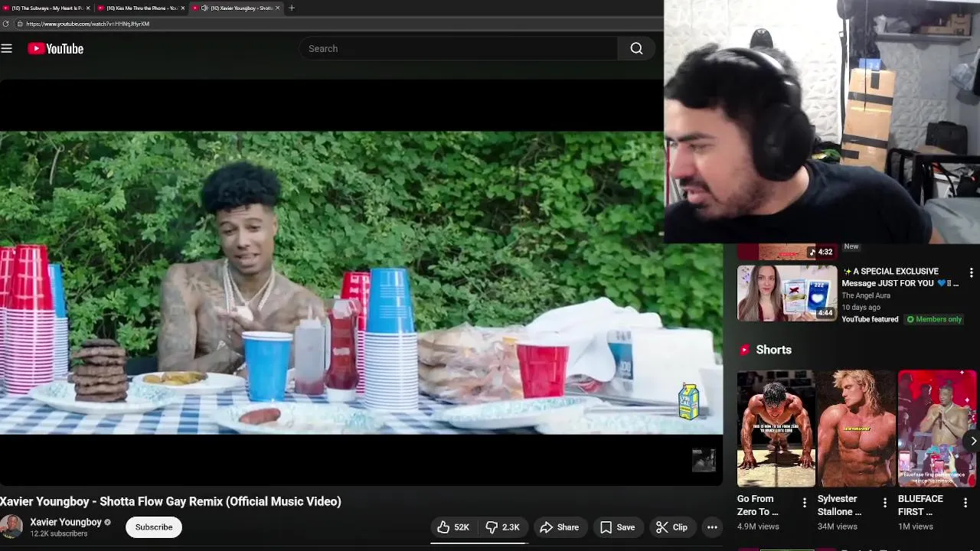Screen dimensions: 980x551
Task: Open Xavier Youngboy channel name link
Action: [66, 522]
